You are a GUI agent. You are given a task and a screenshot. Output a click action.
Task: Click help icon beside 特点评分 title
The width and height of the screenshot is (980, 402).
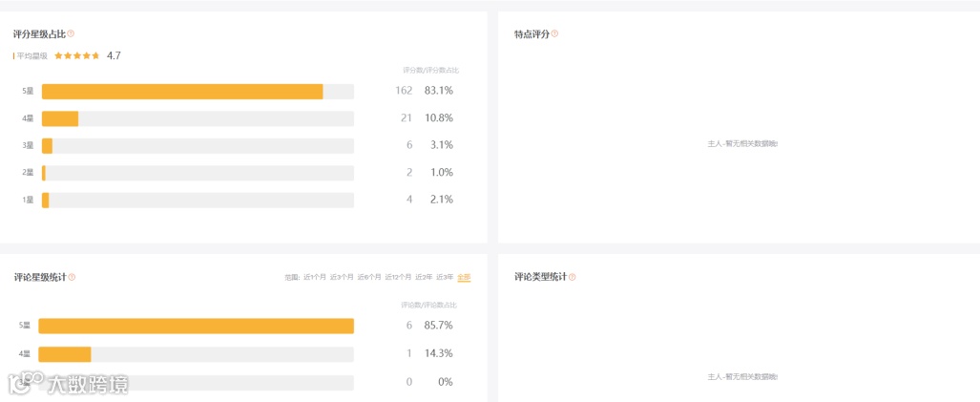point(554,34)
